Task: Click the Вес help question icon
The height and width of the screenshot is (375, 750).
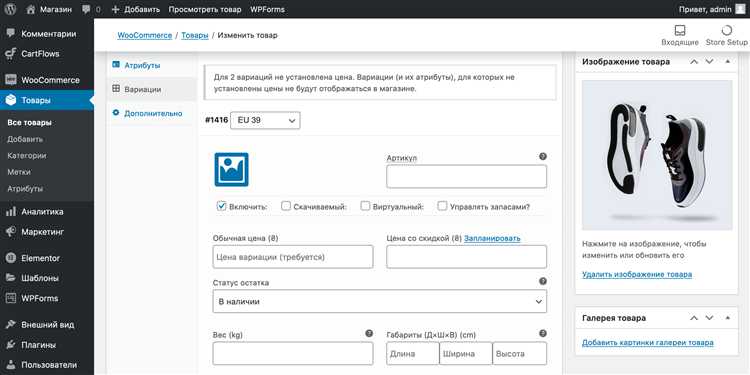Action: pyautogui.click(x=369, y=333)
